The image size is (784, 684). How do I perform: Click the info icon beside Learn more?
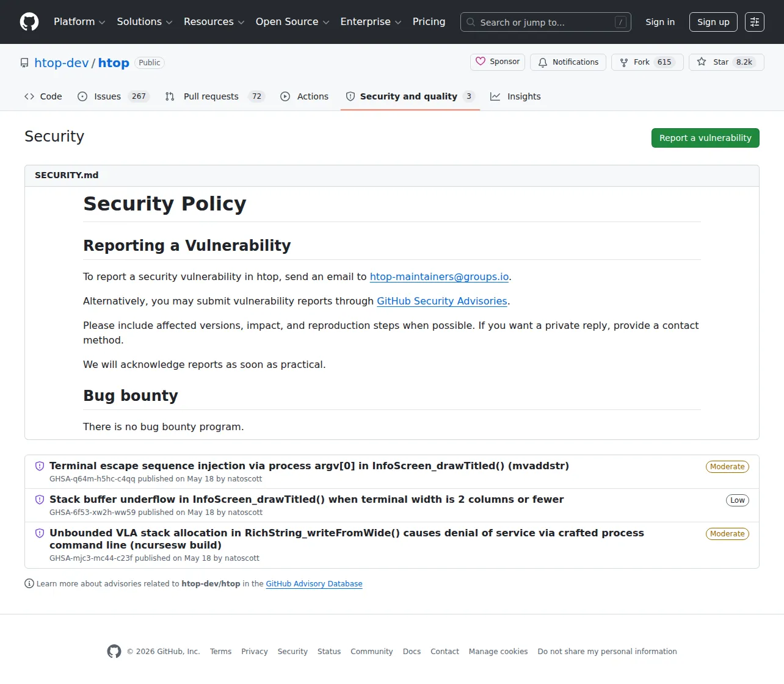coord(29,584)
